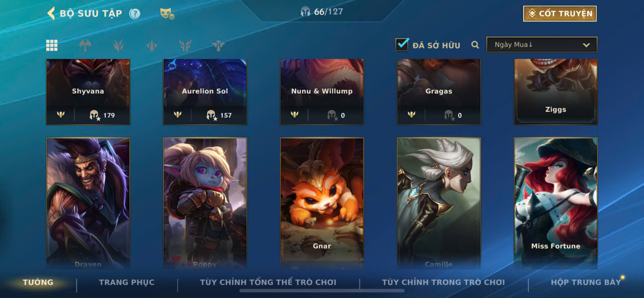Select the all-champions grid filter icon
The height and width of the screenshot is (298, 644).
coord(52,45)
